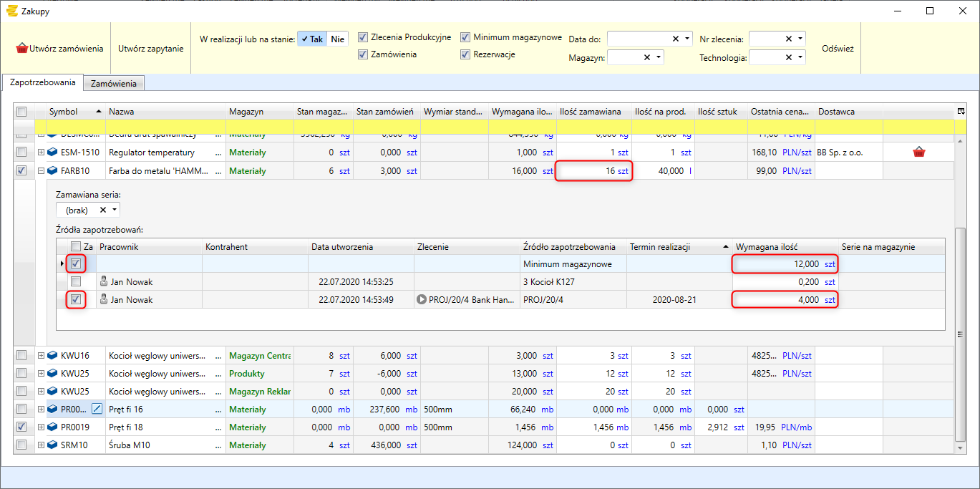Click the Utwórz zapytanie button
The height and width of the screenshot is (489, 980).
click(x=150, y=49)
